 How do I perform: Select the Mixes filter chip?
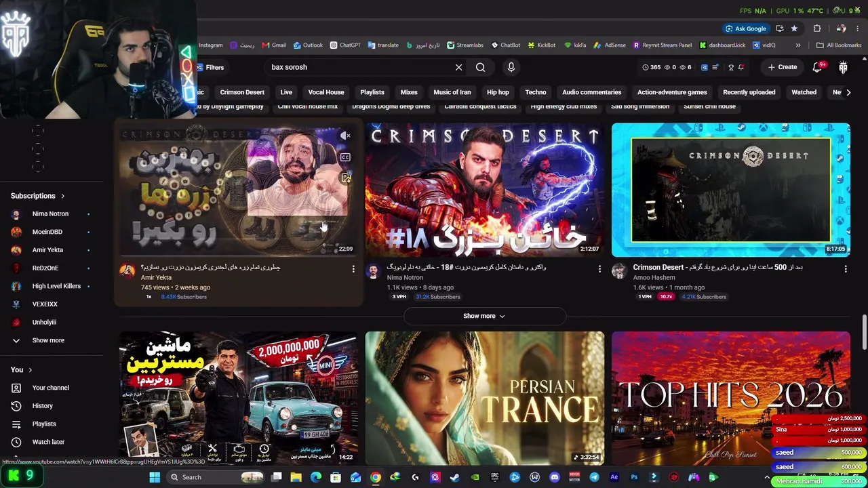pyautogui.click(x=409, y=92)
